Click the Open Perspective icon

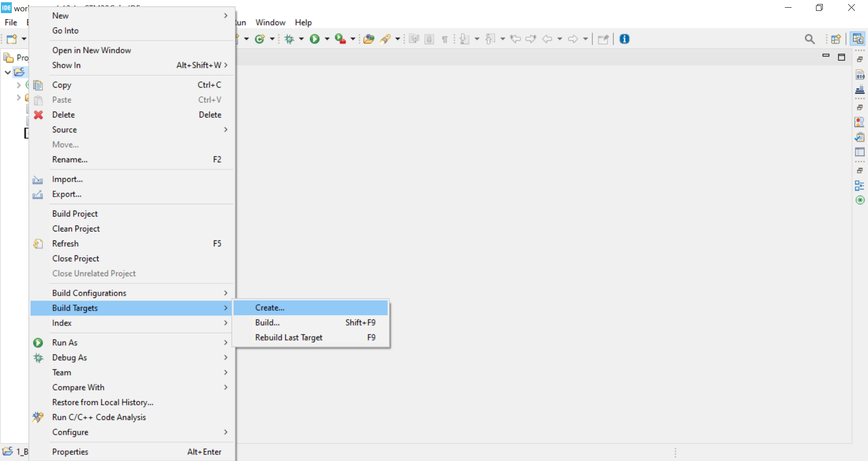click(836, 39)
